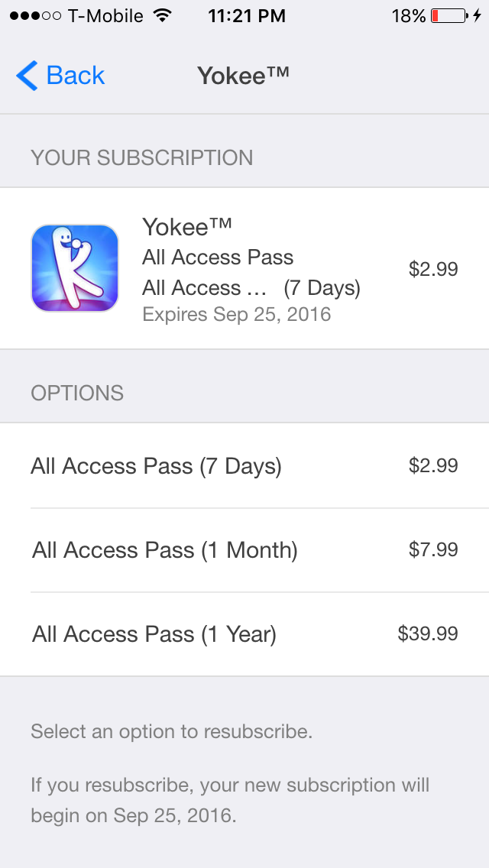Viewport: 489px width, 868px height.
Task: Tap the battery indicator icon
Action: [449, 16]
